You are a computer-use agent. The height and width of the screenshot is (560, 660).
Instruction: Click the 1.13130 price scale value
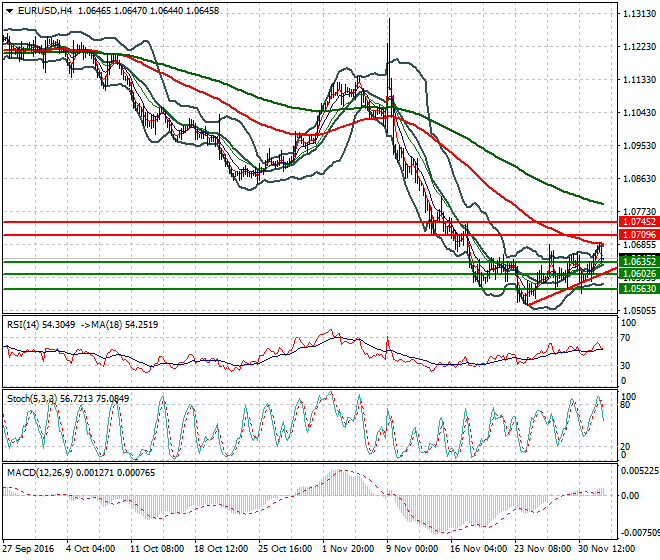(x=639, y=14)
